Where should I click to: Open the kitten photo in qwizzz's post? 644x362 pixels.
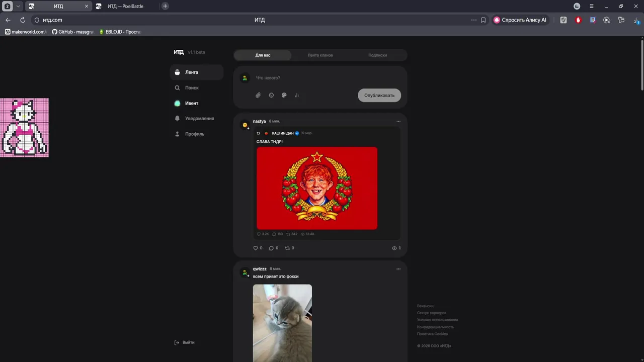(282, 323)
